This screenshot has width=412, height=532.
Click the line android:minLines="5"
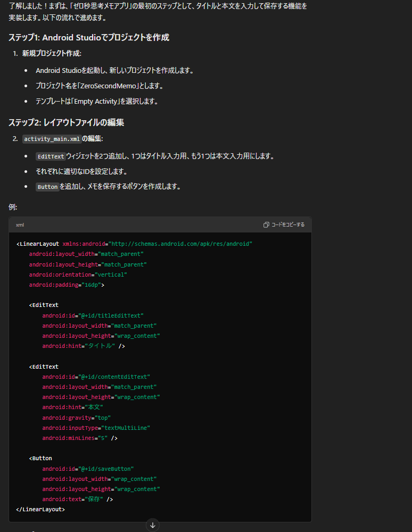pos(80,438)
